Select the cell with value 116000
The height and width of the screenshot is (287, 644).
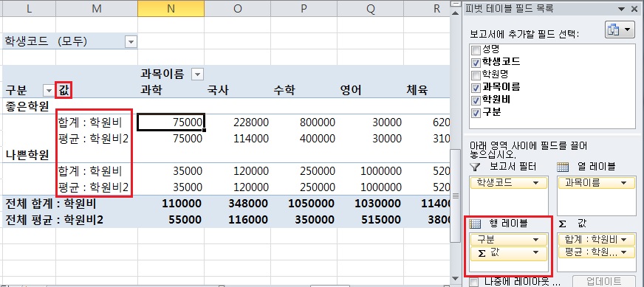[x=237, y=220]
